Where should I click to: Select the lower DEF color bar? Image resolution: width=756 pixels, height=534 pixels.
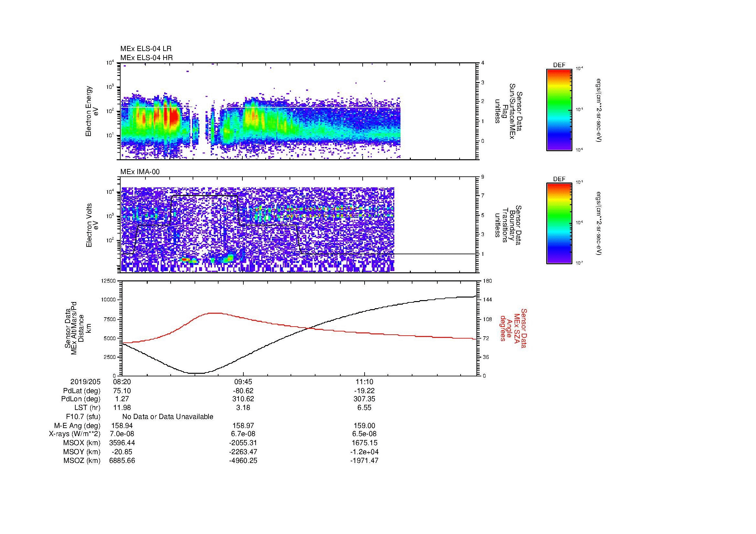pyautogui.click(x=559, y=224)
